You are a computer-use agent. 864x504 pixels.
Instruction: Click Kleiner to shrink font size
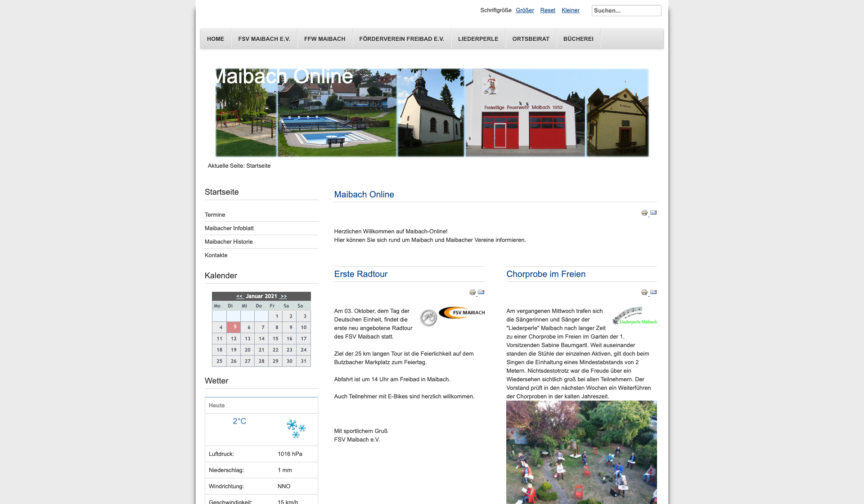[570, 10]
